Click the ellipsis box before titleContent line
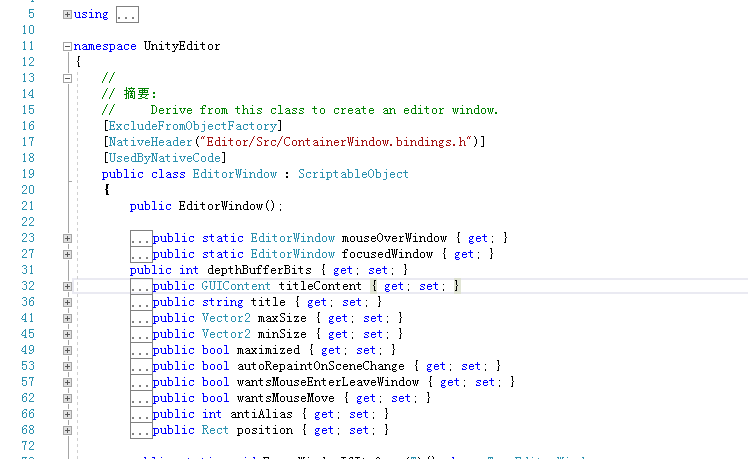This screenshot has height=459, width=748. tap(141, 286)
